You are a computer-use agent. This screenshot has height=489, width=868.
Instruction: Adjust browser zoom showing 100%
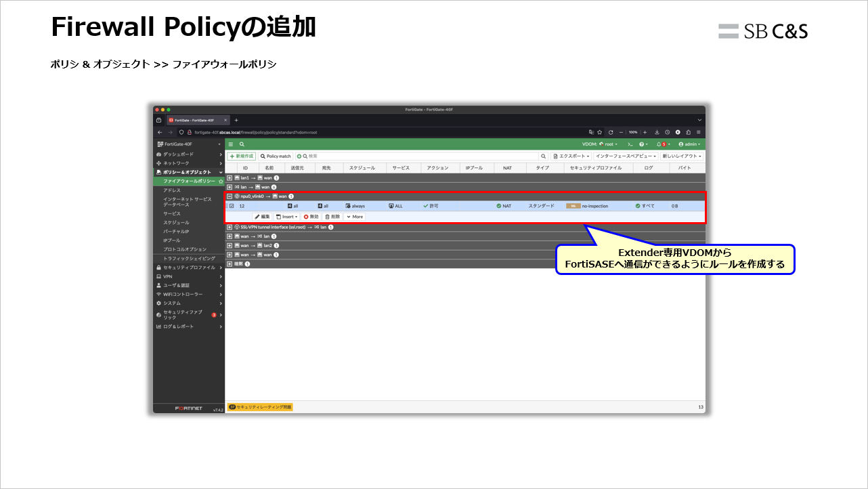[632, 131]
